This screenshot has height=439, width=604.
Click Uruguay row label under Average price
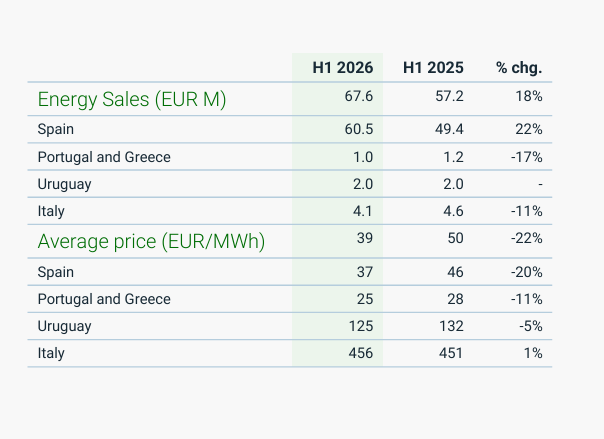coord(64,326)
